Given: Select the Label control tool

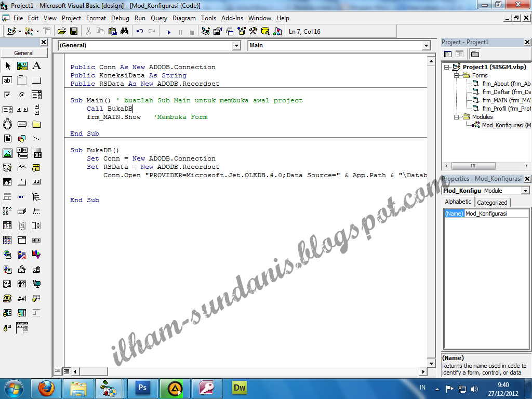Looking at the screenshot, I should coord(37,66).
